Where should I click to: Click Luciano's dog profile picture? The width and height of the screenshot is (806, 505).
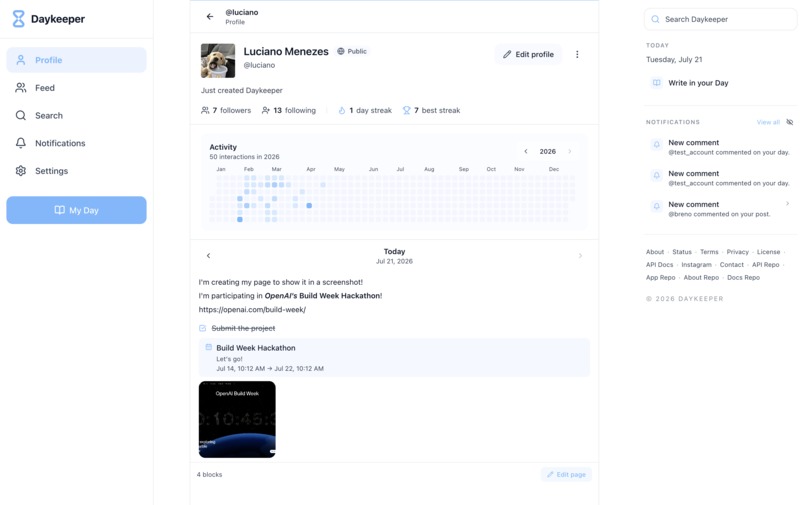click(218, 61)
